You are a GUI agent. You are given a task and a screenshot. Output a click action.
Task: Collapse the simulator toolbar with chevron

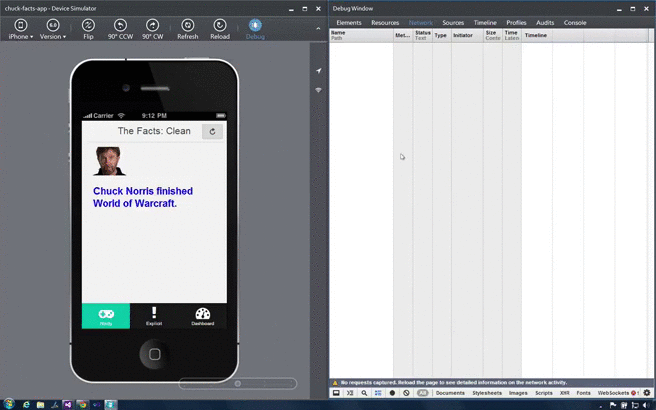318,28
